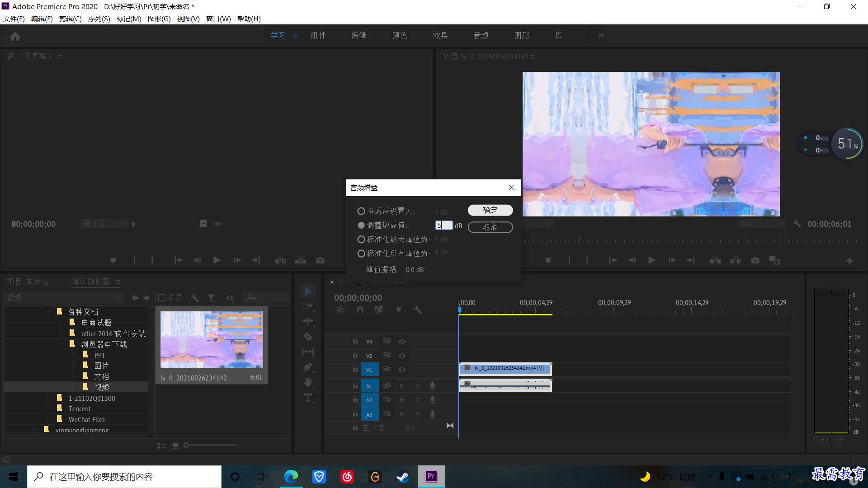Open the 序列 menu
868x488 pixels.
[x=99, y=19]
